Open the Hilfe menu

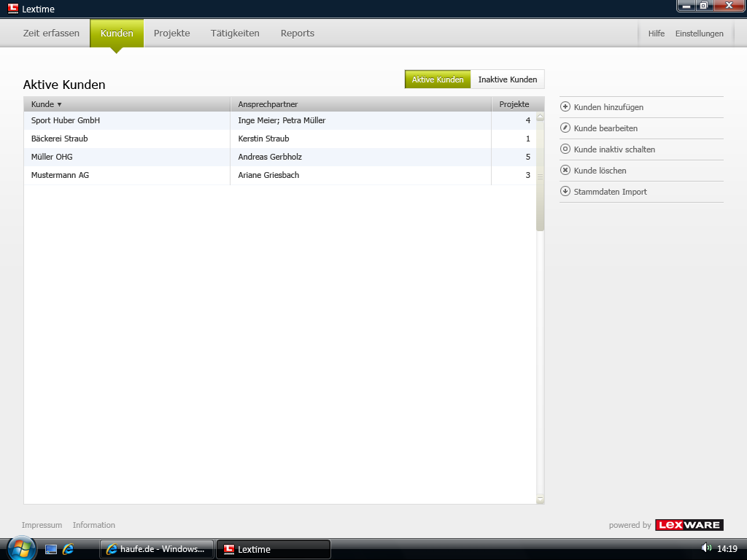(x=656, y=34)
